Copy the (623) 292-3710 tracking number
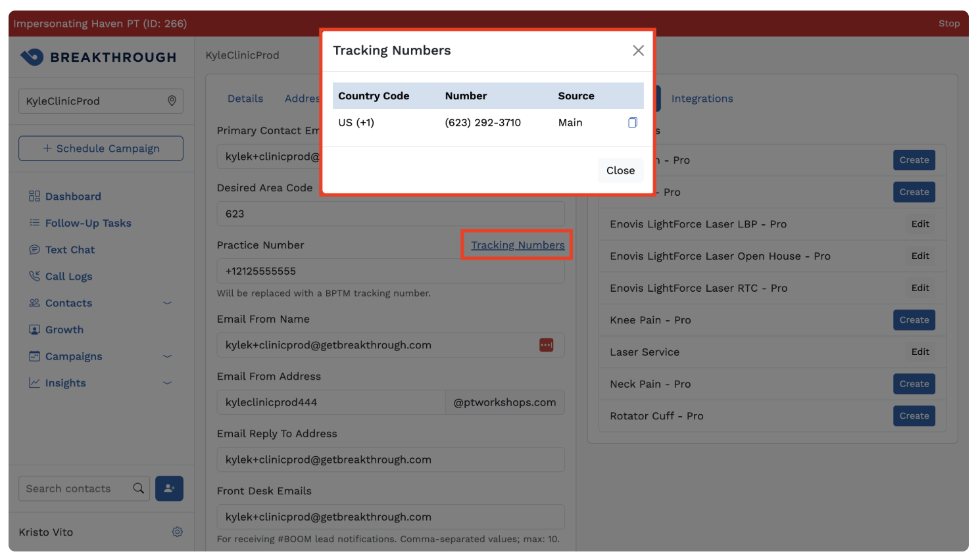980x560 pixels. click(632, 122)
